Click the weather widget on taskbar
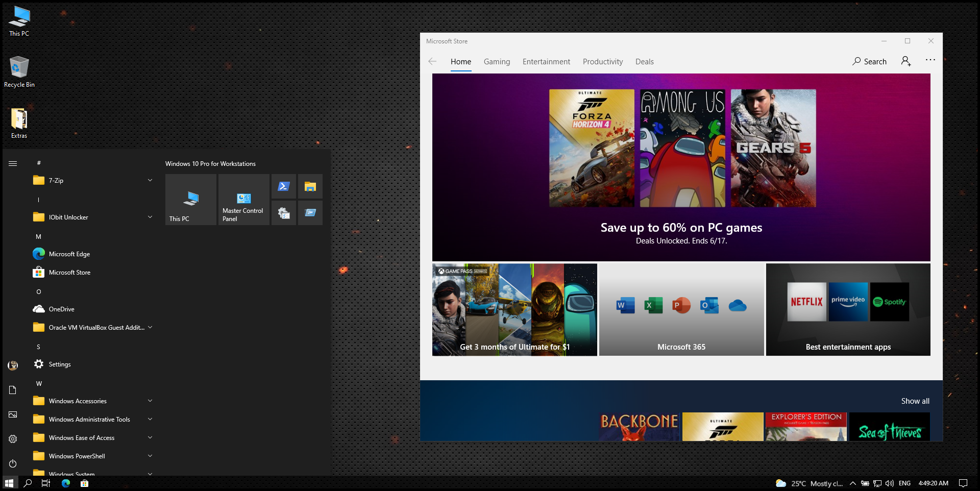This screenshot has width=980, height=491. tap(809, 483)
